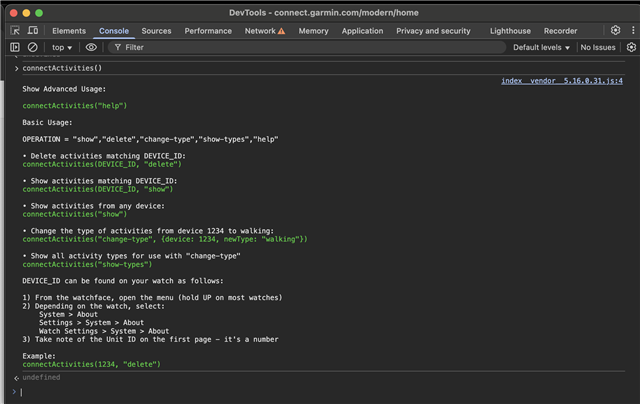Open the DevTools three-dot menu
Screen dimensions: 640x404
[x=633, y=30]
